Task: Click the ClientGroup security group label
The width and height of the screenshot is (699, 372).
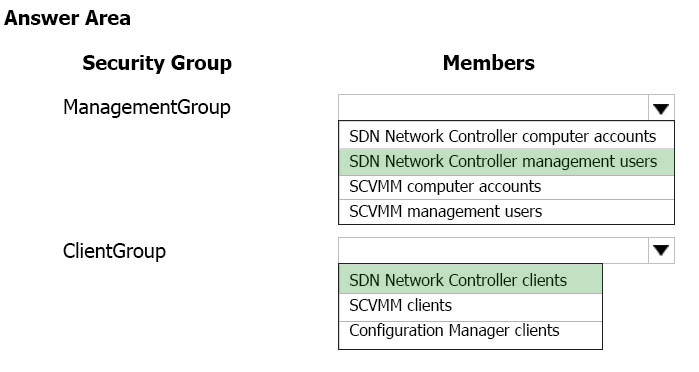Action: (114, 251)
